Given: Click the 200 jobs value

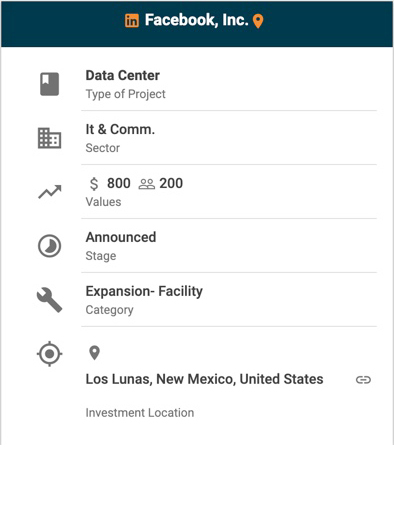Looking at the screenshot, I should click(x=171, y=183).
